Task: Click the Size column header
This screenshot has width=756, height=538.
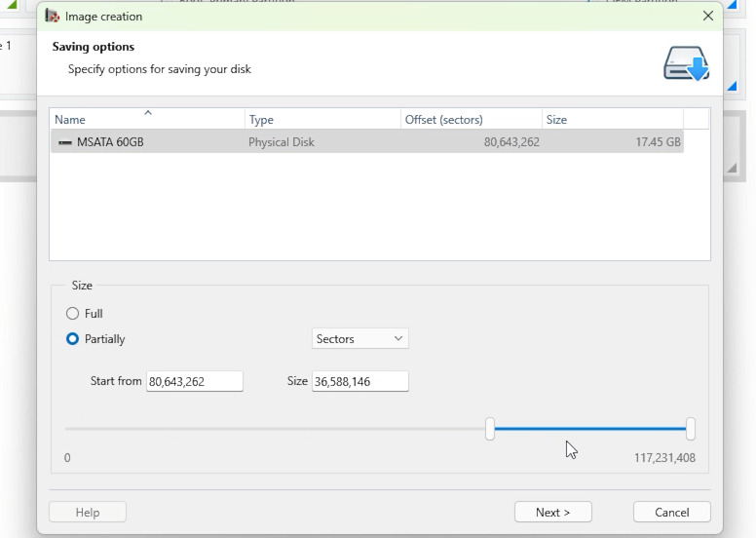Action: point(613,119)
